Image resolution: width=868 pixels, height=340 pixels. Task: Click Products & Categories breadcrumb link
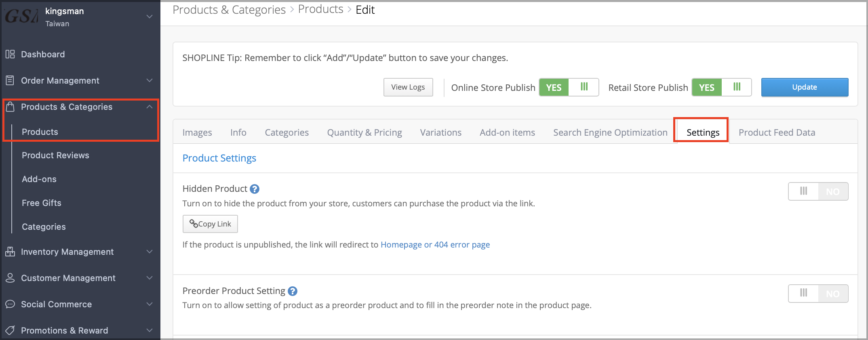229,10
